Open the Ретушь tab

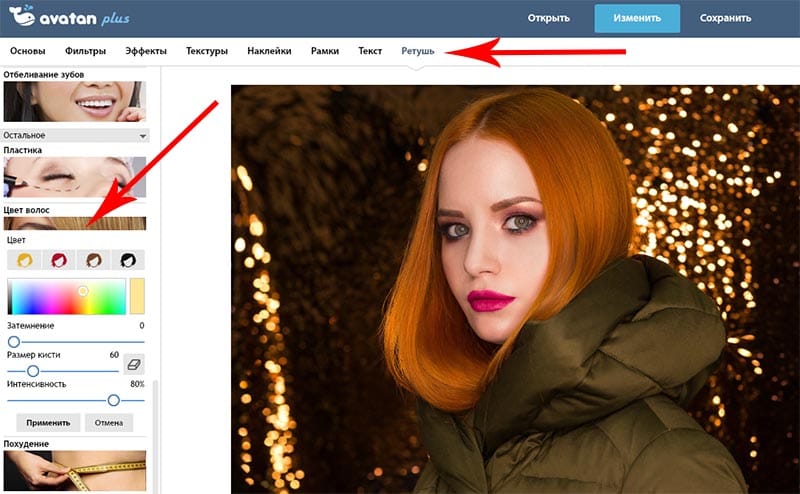pos(417,51)
